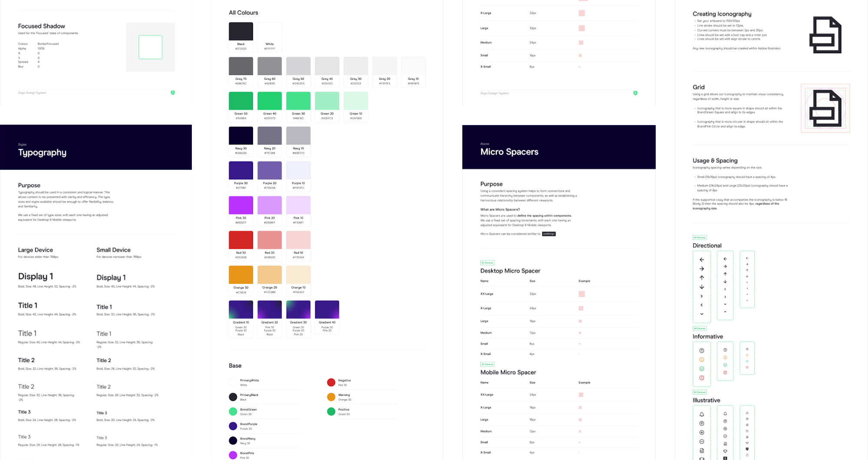The height and width of the screenshot is (460, 868).
Task: Click the largest down arrow directional icon
Action: point(702,287)
